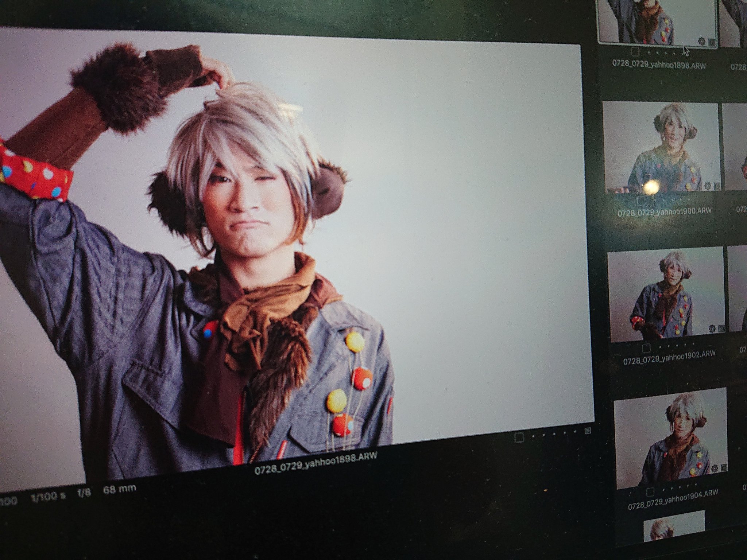This screenshot has height=560, width=747.
Task: Open adjustments gear icon on yahhoo1898 thumbnail
Action: tap(701, 41)
